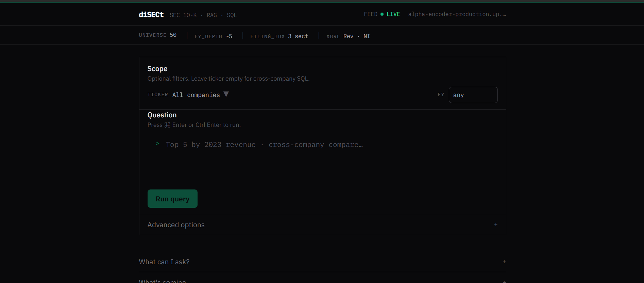Screen dimensions: 644x283
Task: Click the plus icon beside Advanced options
Action: pos(496,224)
